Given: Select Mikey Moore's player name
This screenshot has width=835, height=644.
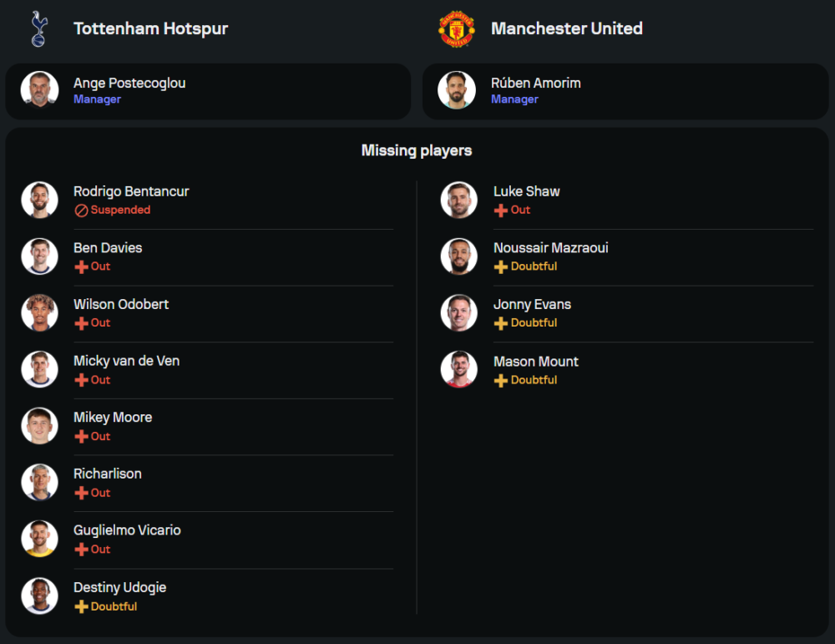Looking at the screenshot, I should point(113,418).
